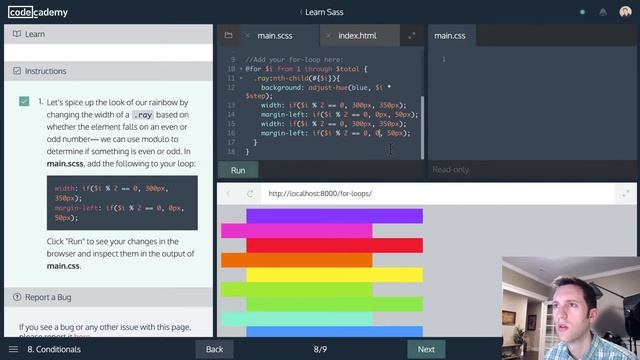The width and height of the screenshot is (640, 360).
Task: Collapse the Report a Bug section
Action: [108, 297]
